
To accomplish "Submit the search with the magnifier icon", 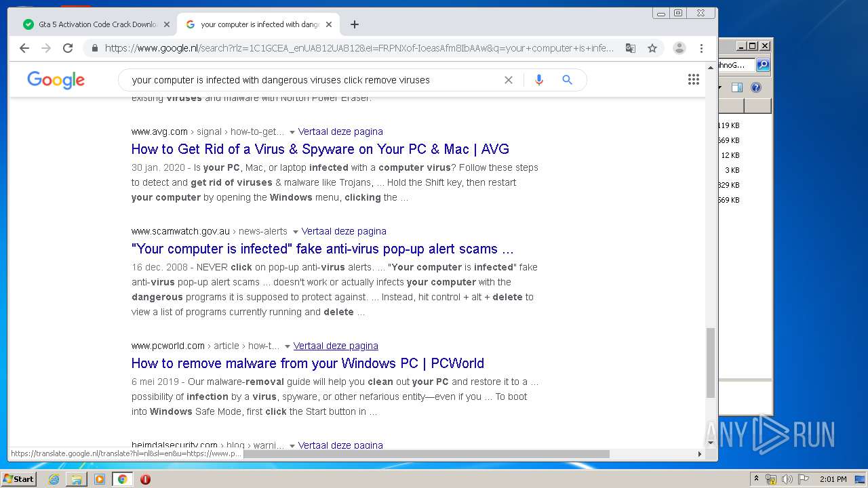I will (568, 80).
